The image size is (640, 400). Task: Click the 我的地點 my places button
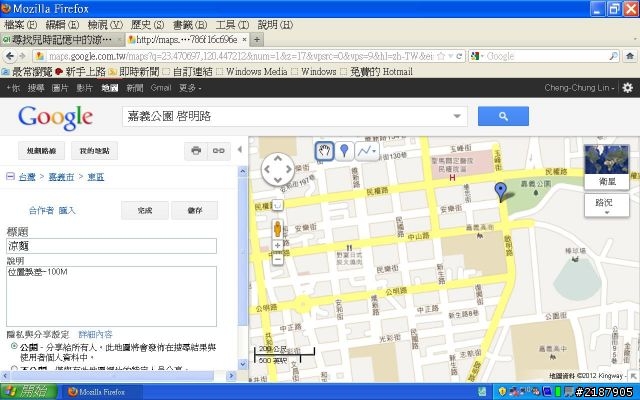[94, 151]
